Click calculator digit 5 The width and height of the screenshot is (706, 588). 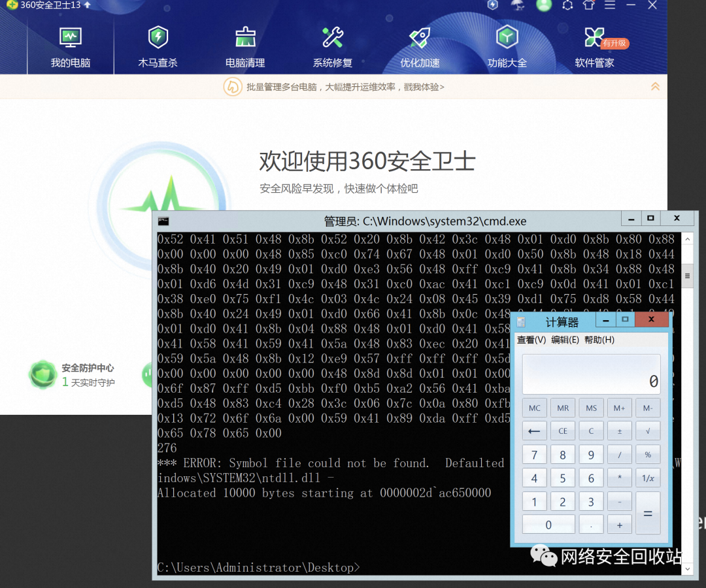click(x=563, y=478)
